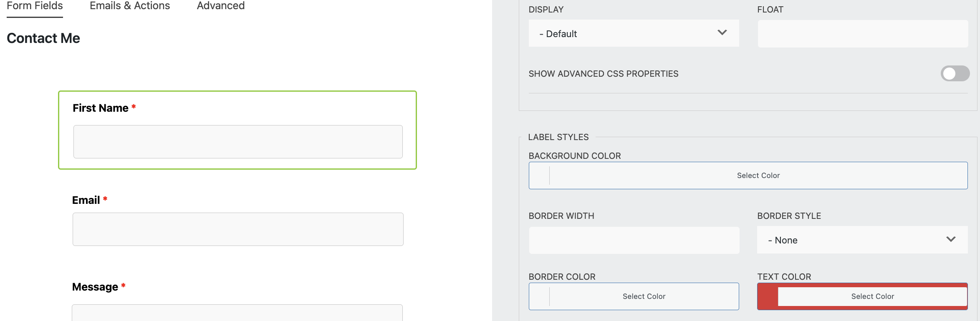The image size is (980, 321).
Task: Expand the Border Style dropdown
Action: pyautogui.click(x=950, y=240)
